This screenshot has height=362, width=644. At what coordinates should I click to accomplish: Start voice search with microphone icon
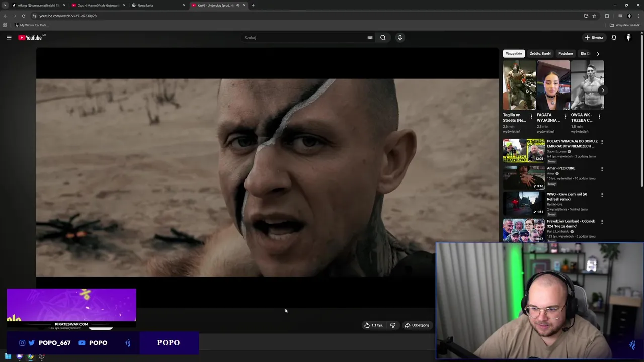[400, 38]
